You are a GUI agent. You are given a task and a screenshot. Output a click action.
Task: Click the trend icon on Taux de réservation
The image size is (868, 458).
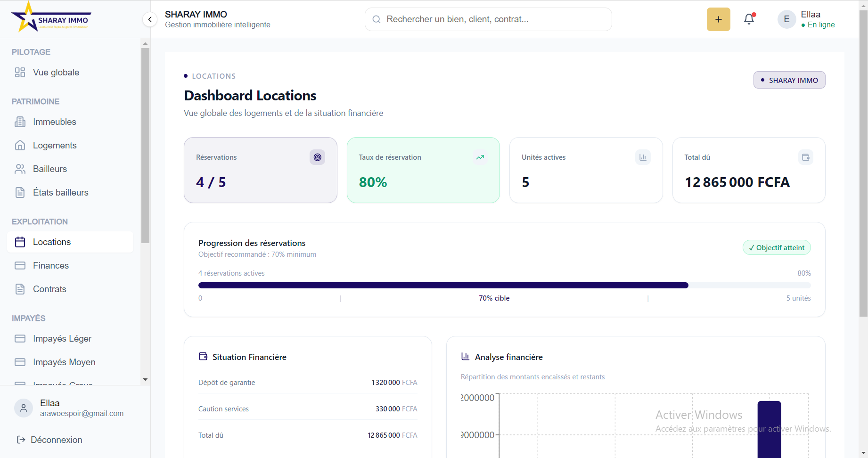click(480, 157)
